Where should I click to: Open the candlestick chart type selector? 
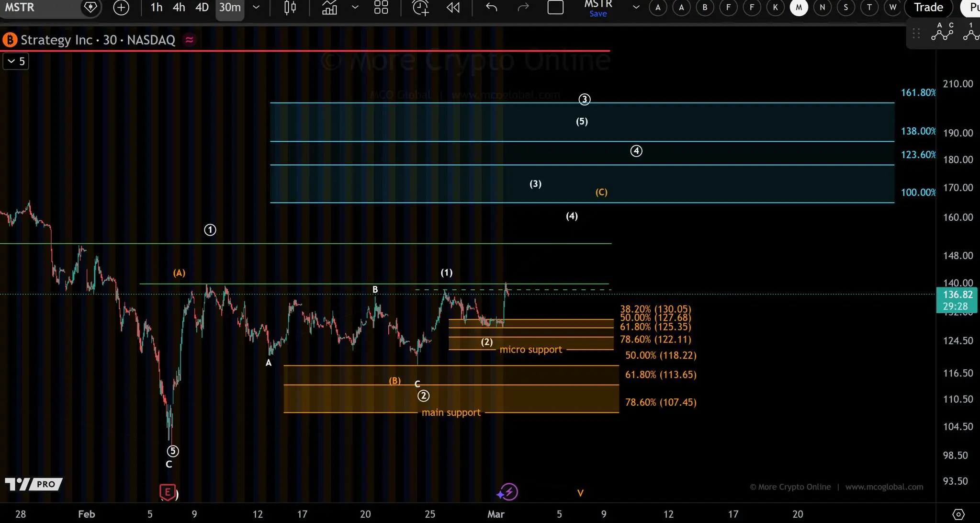[290, 7]
